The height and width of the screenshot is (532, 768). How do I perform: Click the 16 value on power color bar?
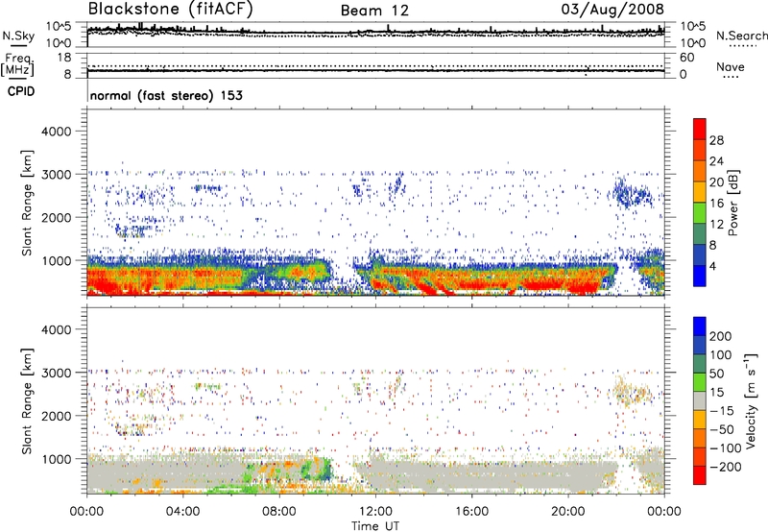716,204
